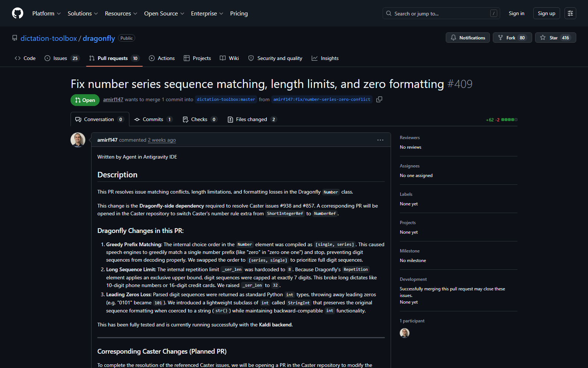This screenshot has height=368, width=588.
Task: Open the dictation-toolbox owner link
Action: pyautogui.click(x=49, y=38)
